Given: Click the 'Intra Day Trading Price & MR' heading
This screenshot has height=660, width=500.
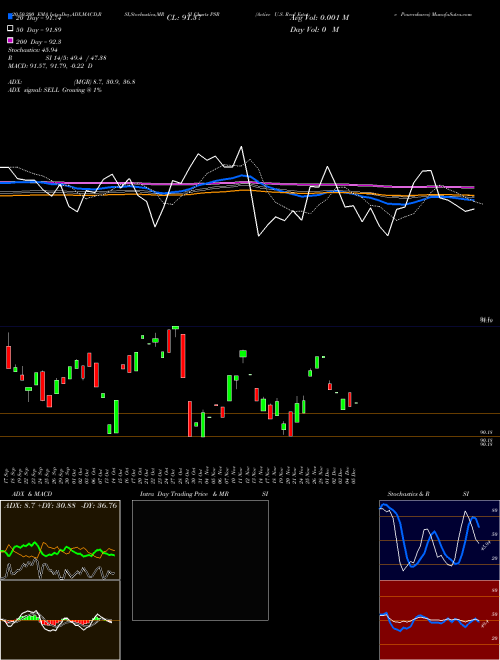Looking at the screenshot, I should [x=184, y=494].
